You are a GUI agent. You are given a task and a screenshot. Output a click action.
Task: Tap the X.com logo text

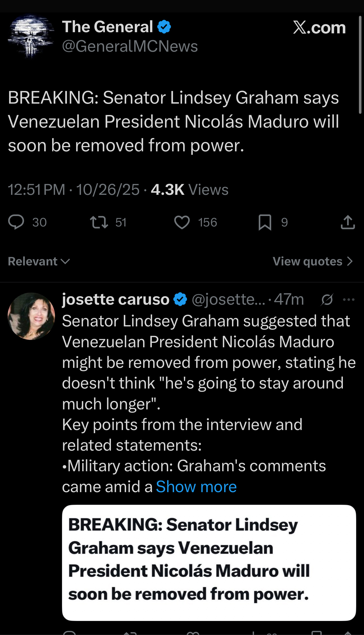coord(319,28)
